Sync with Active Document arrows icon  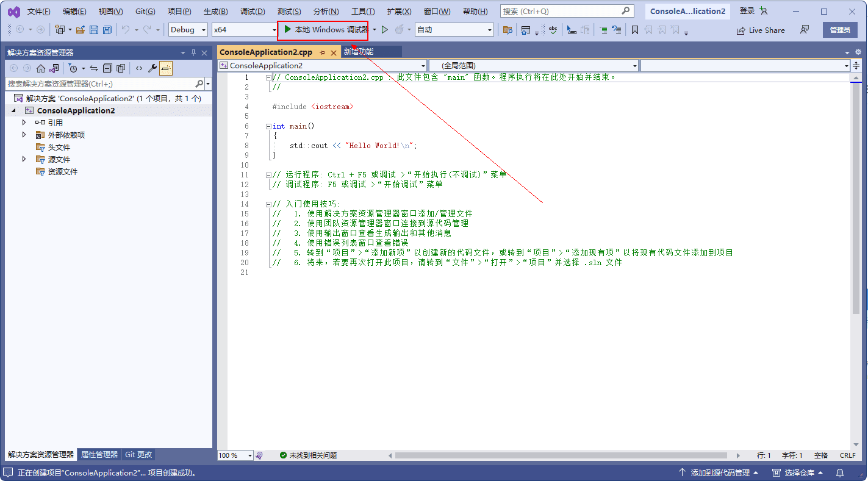point(94,68)
